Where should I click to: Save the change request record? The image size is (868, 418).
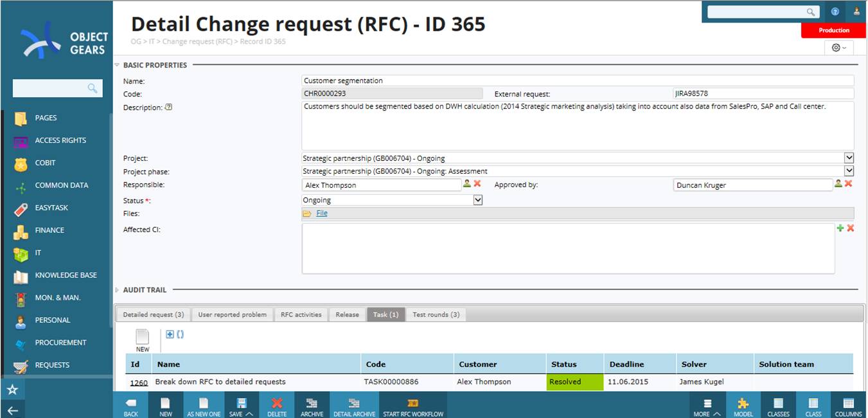(x=240, y=407)
